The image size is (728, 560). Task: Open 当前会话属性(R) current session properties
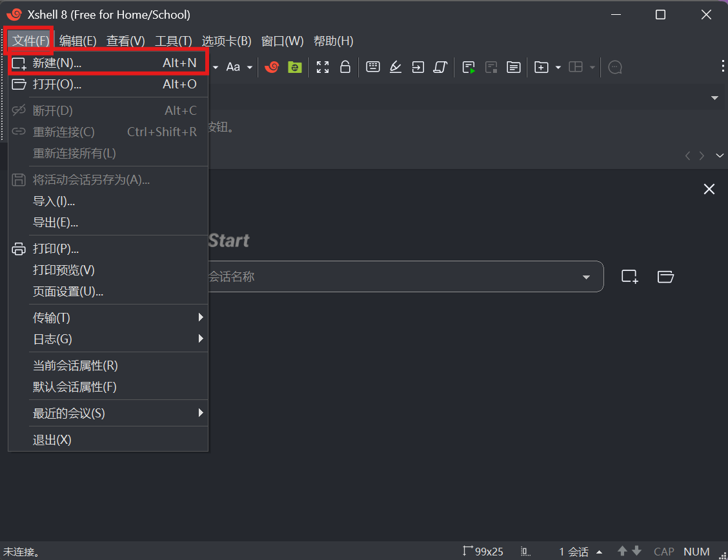(x=108, y=366)
